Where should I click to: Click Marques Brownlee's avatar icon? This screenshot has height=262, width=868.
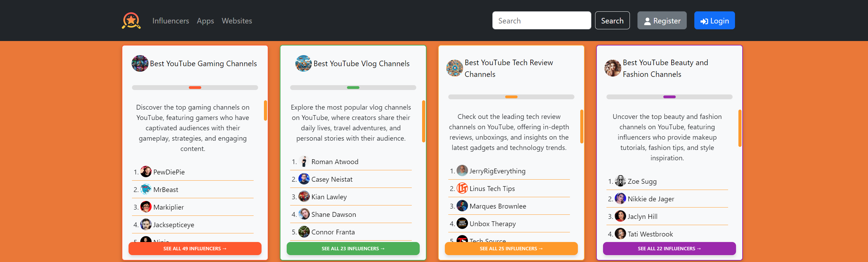click(x=462, y=205)
